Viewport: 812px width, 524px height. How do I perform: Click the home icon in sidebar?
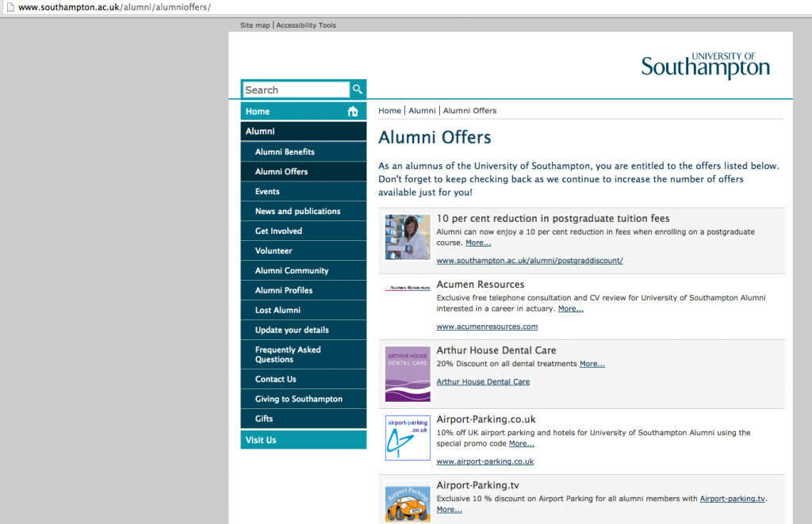[353, 111]
